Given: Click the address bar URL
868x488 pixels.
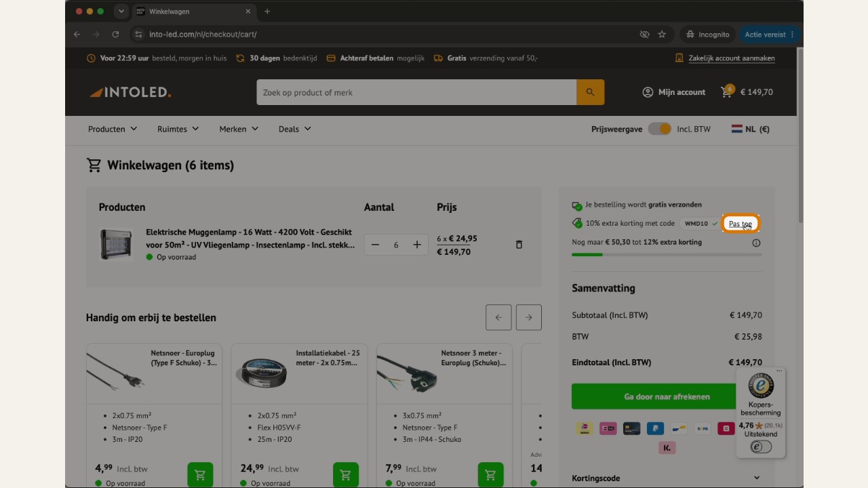Looking at the screenshot, I should [203, 34].
